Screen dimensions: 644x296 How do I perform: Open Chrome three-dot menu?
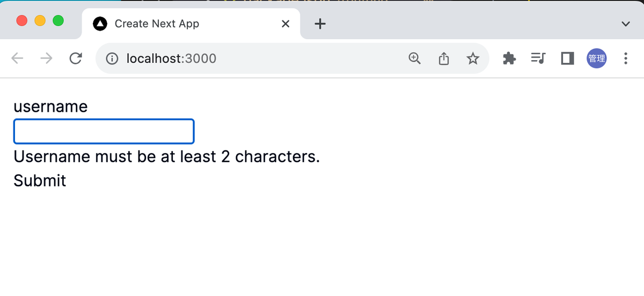coord(626,59)
